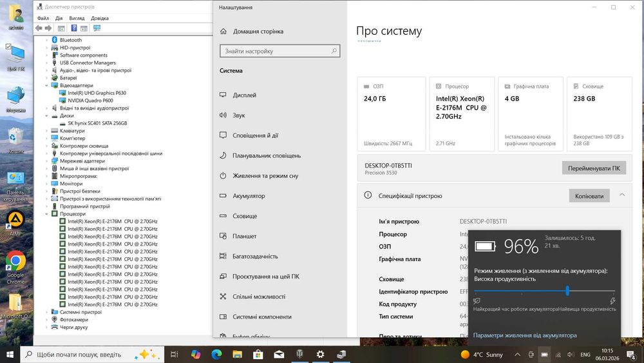Click the Copy device specifications button
Viewport: 644px width, 363px height.
click(x=589, y=196)
